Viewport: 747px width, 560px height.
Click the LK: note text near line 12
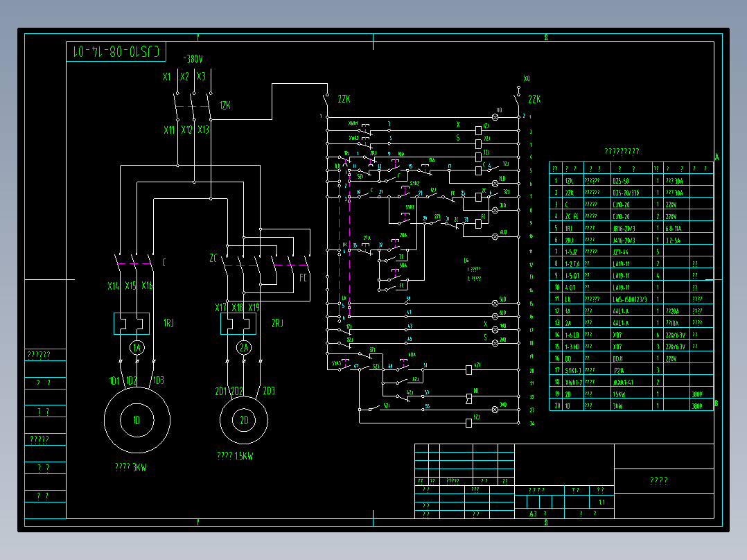(x=466, y=260)
